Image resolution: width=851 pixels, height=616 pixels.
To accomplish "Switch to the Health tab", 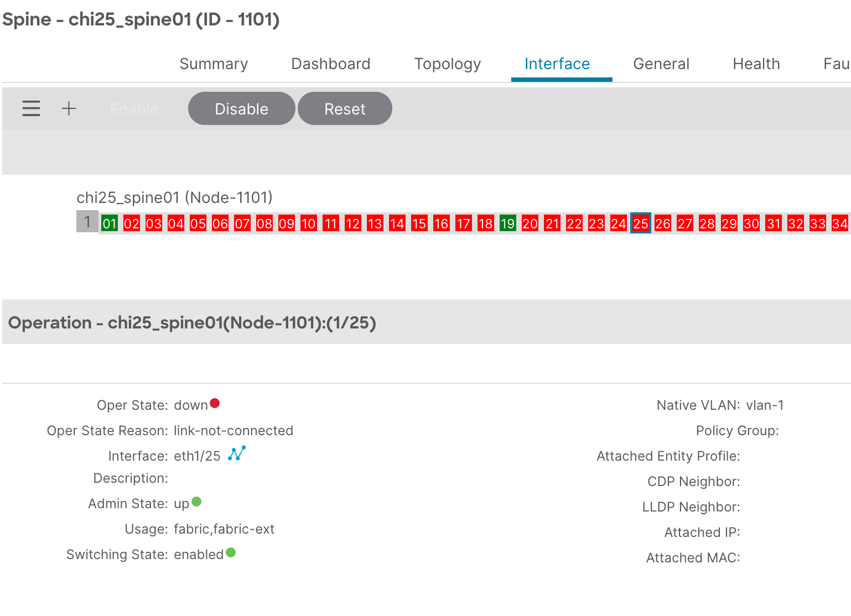I will click(x=756, y=64).
